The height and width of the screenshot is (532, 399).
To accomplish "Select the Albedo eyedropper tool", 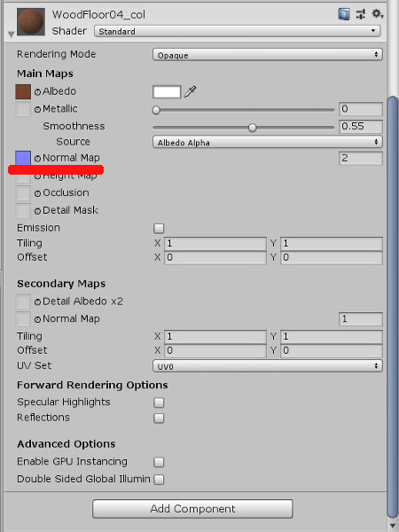I will (x=190, y=91).
